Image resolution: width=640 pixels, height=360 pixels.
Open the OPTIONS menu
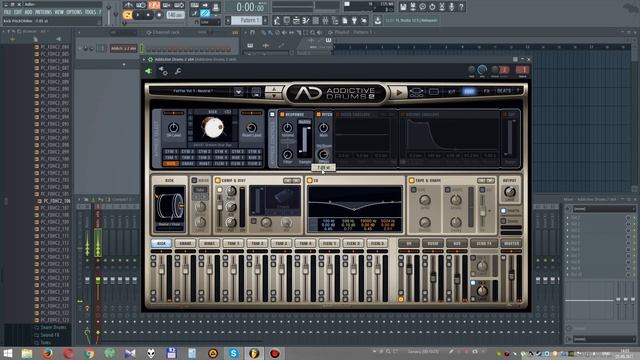tap(74, 12)
